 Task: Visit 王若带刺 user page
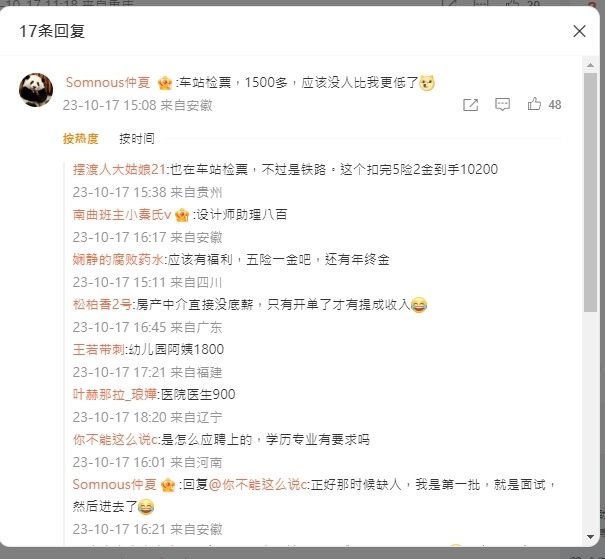pyautogui.click(x=98, y=350)
